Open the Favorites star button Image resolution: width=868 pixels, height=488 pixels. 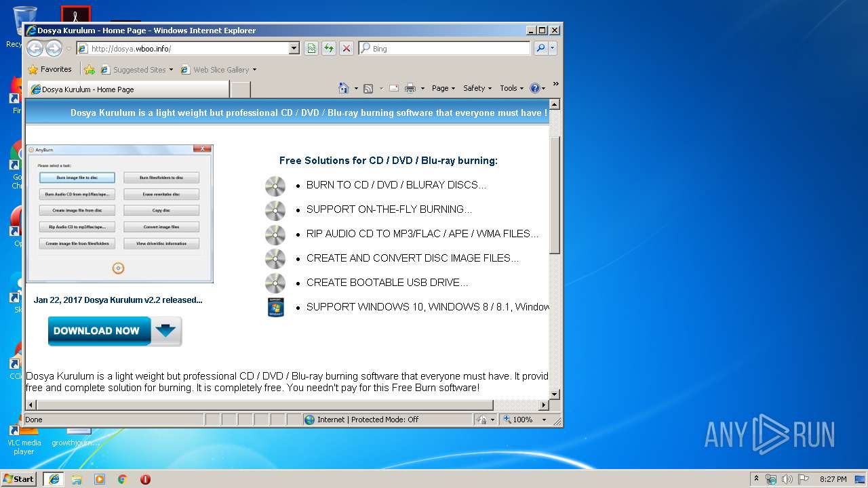click(x=50, y=69)
